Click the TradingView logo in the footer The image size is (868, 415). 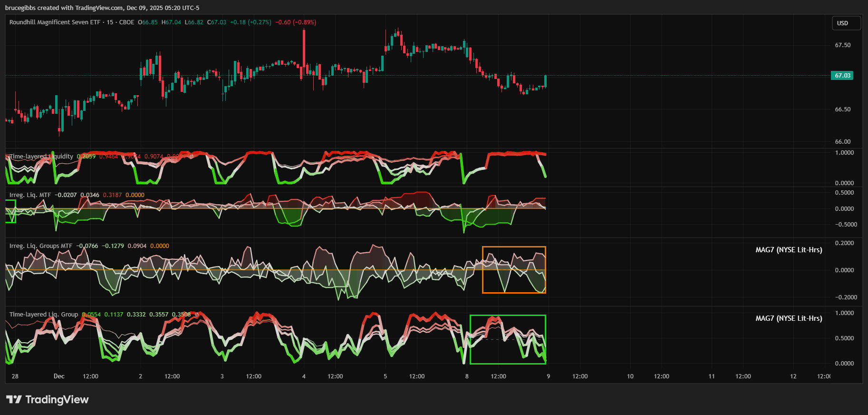pos(48,399)
